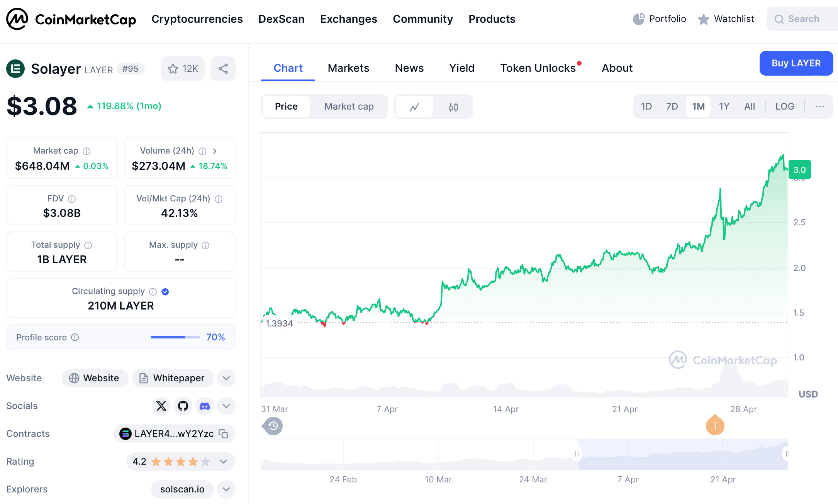The height and width of the screenshot is (504, 838).
Task: Select the 1Y time range
Action: tap(724, 107)
